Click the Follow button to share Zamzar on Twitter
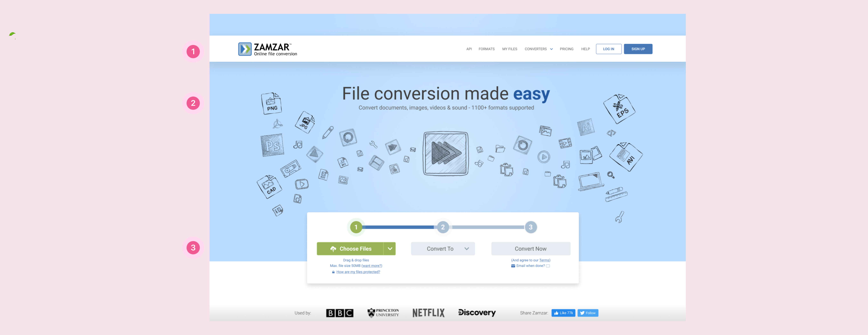Image resolution: width=868 pixels, height=335 pixels. click(x=588, y=313)
